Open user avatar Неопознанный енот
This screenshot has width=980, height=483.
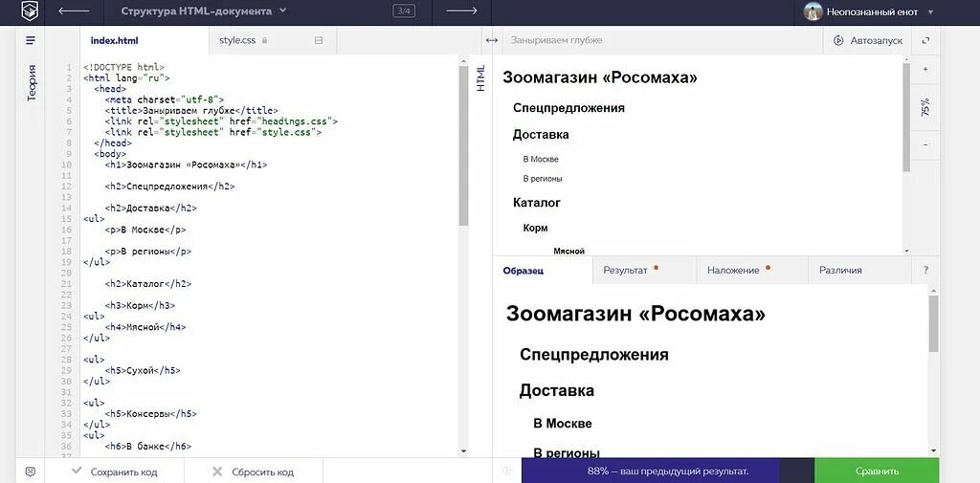pyautogui.click(x=813, y=11)
